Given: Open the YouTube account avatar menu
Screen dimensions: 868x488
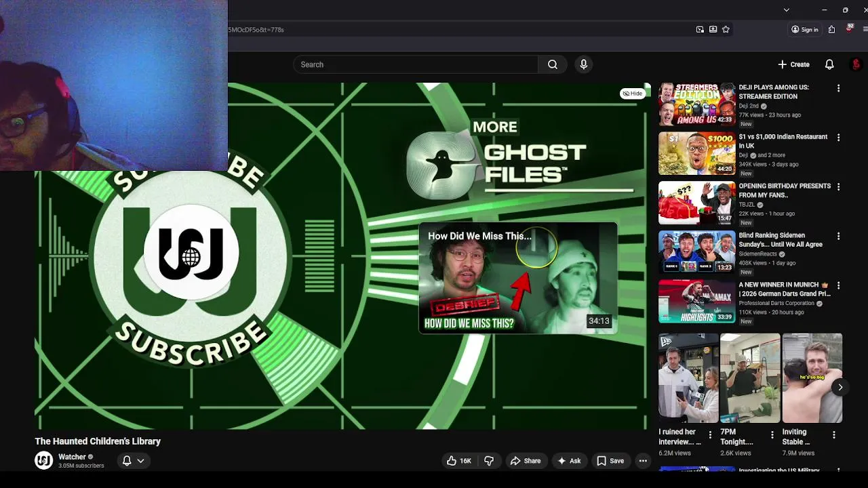Looking at the screenshot, I should [x=856, y=64].
